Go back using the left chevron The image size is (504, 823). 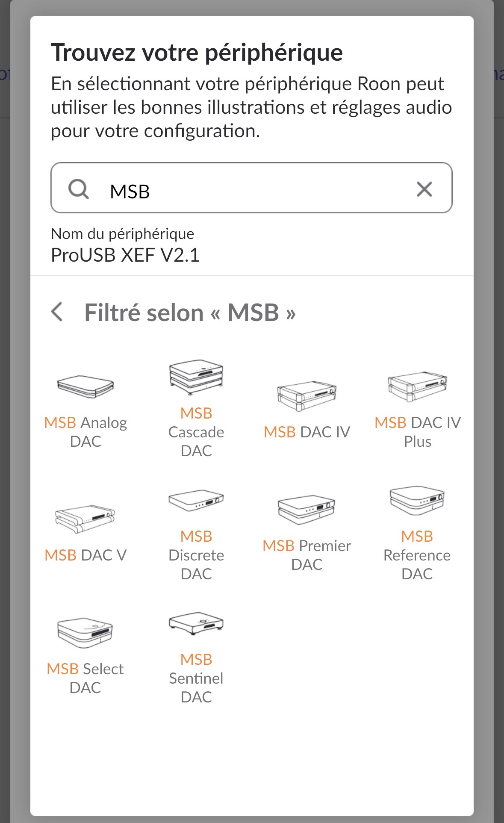pos(57,312)
